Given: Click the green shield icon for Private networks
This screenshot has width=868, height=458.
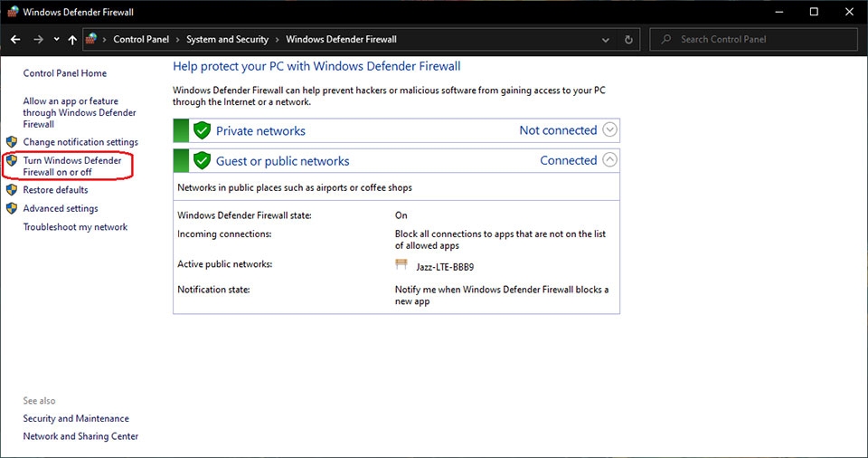Looking at the screenshot, I should pyautogui.click(x=203, y=130).
